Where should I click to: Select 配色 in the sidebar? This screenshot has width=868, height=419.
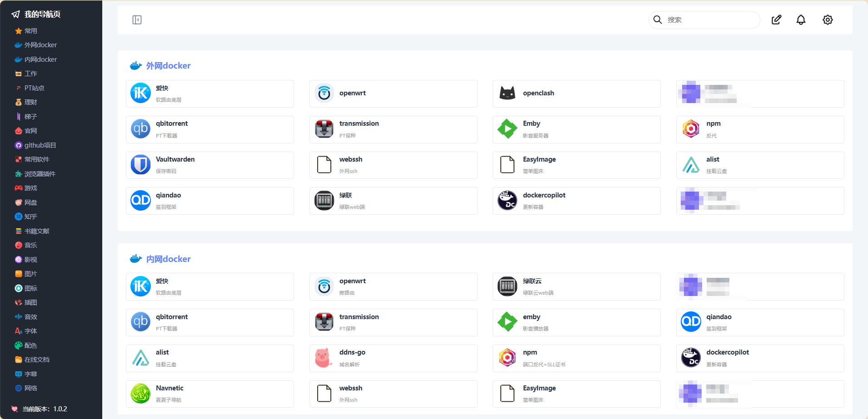click(30, 345)
